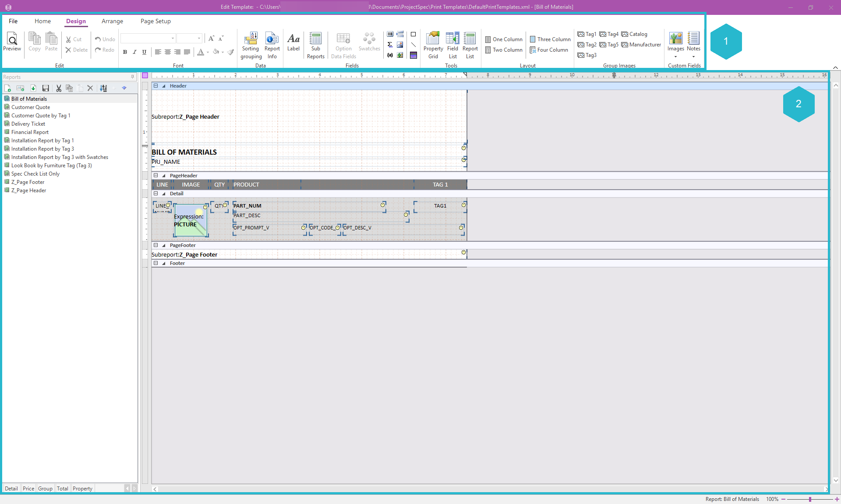Toggle italic formatting
Image resolution: width=841 pixels, height=504 pixels.
134,52
